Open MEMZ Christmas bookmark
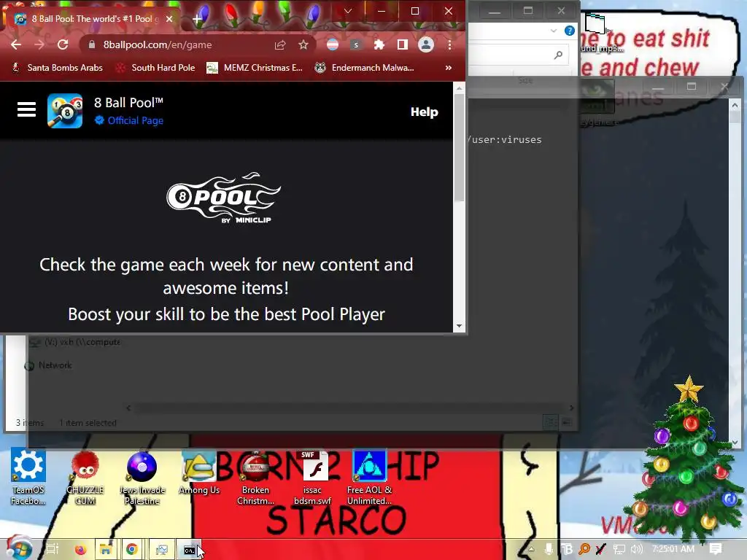Screen dimensions: 747x560 pos(255,68)
